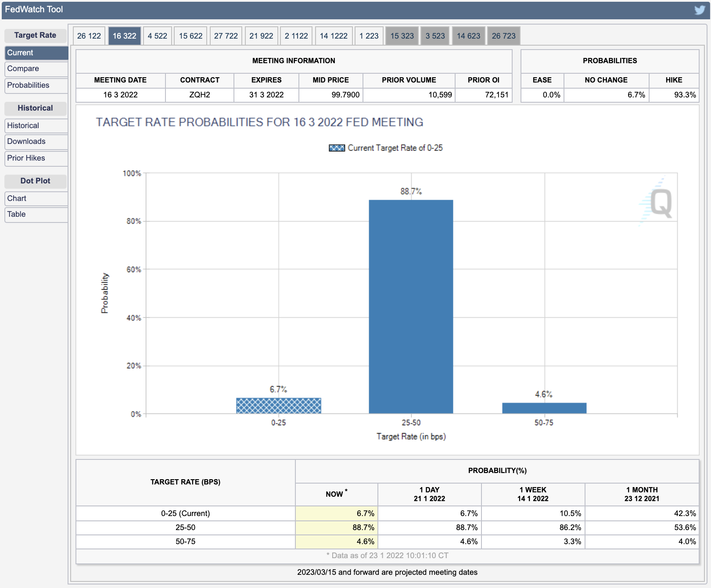Open the Historical link under Historical section
711x588 pixels.
pos(36,126)
